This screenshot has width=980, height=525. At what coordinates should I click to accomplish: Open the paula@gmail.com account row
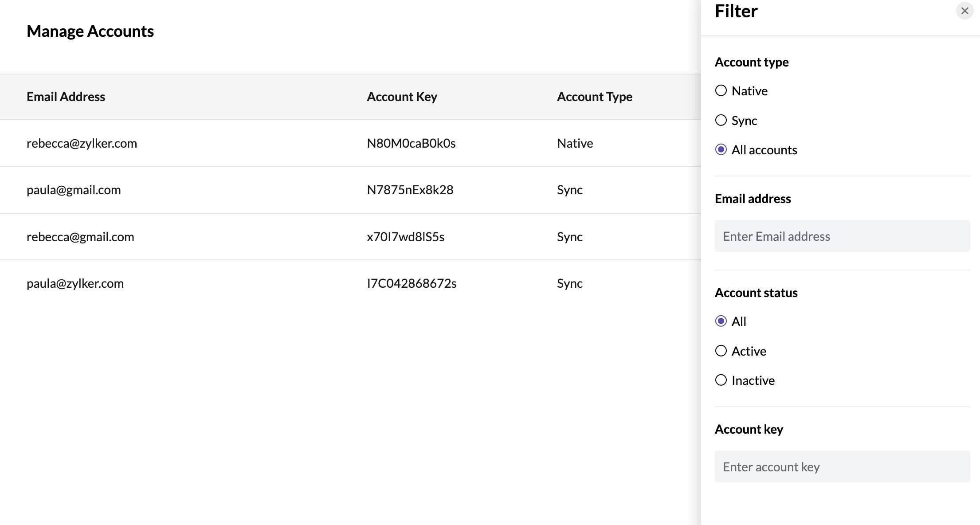[74, 190]
